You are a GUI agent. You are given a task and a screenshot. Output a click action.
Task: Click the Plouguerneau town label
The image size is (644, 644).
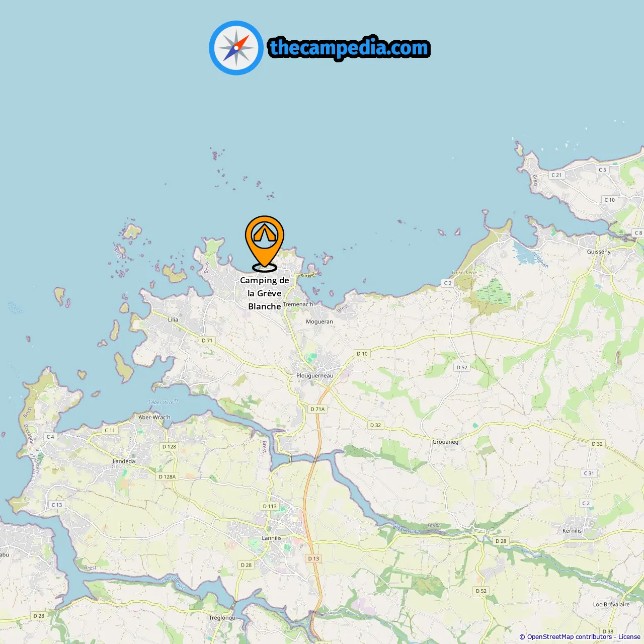[315, 376]
